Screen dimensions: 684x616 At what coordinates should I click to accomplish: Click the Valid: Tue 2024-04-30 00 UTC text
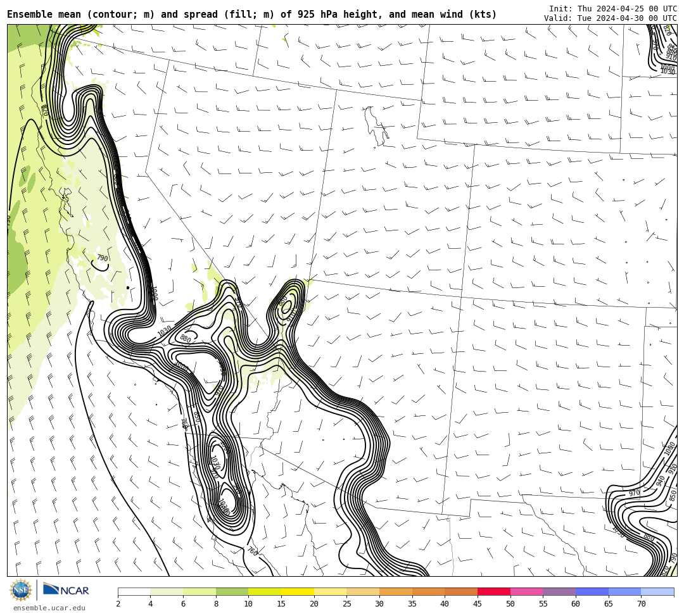pyautogui.click(x=611, y=18)
